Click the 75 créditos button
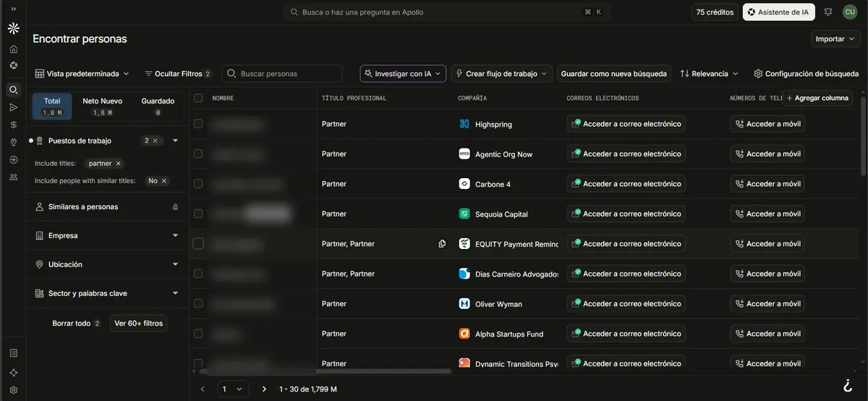868x401 pixels. pyautogui.click(x=715, y=12)
